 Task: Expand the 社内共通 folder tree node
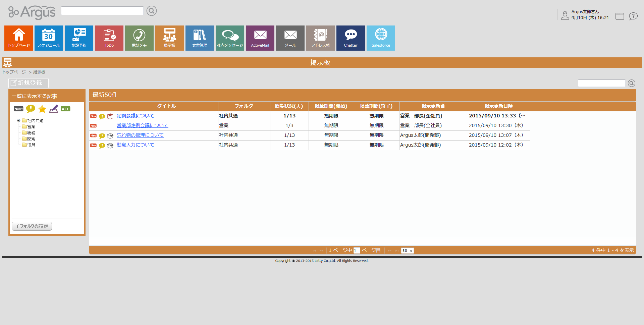coord(18,121)
